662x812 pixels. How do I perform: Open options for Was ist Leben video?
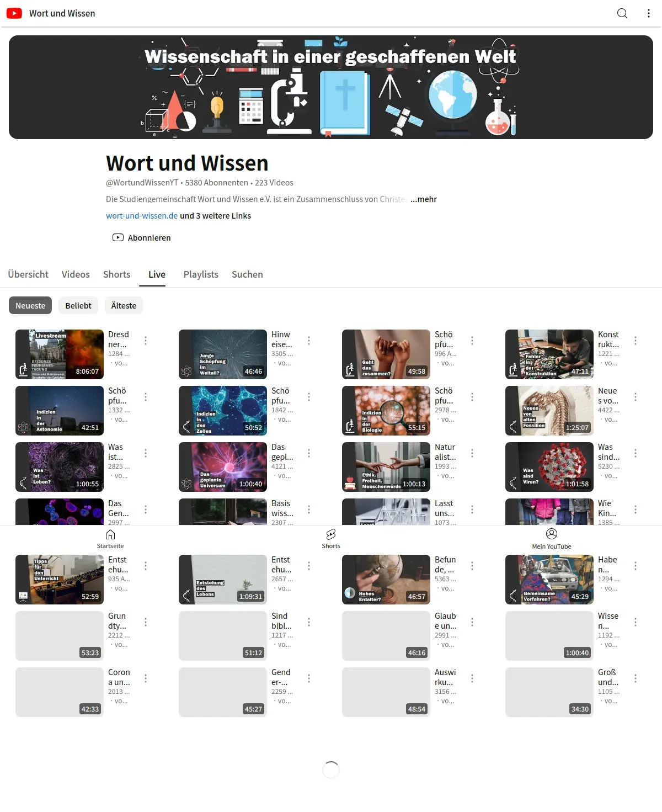(146, 453)
